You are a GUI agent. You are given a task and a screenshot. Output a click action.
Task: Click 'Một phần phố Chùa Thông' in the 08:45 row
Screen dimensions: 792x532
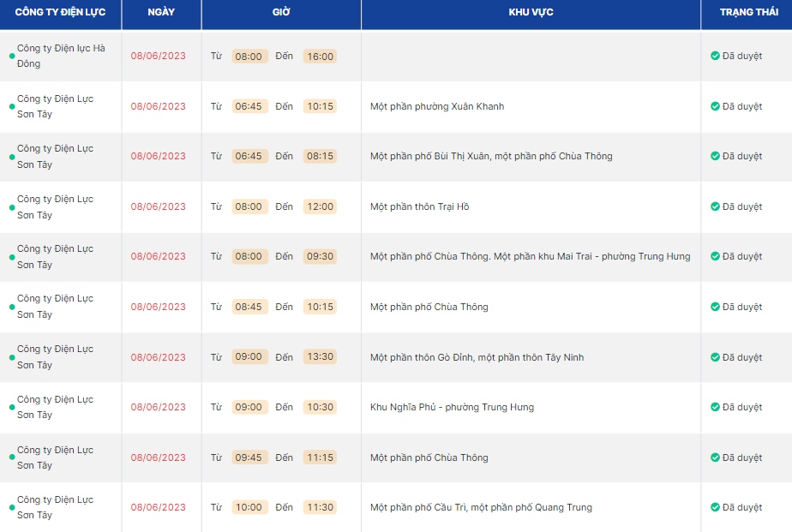(x=429, y=307)
